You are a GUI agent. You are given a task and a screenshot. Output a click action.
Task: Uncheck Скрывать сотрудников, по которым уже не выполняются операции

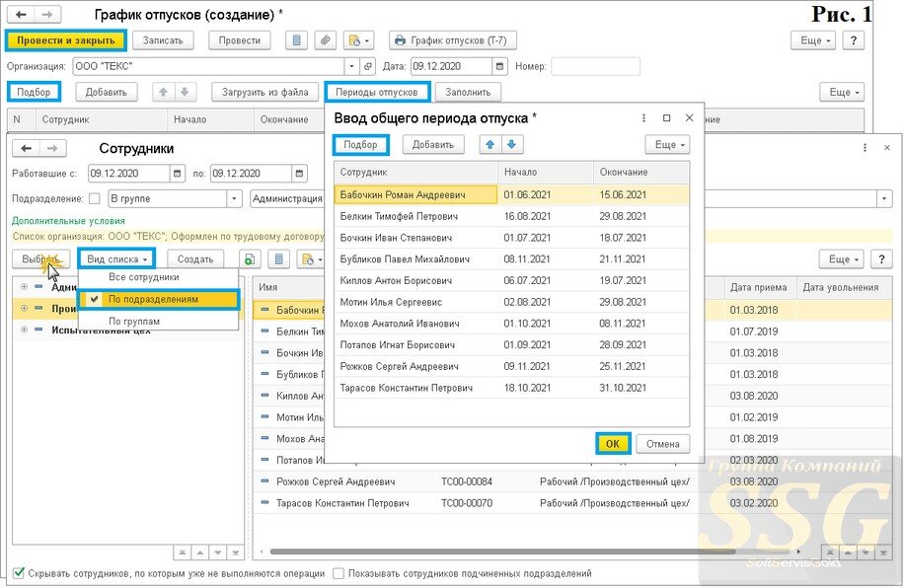pyautogui.click(x=19, y=573)
